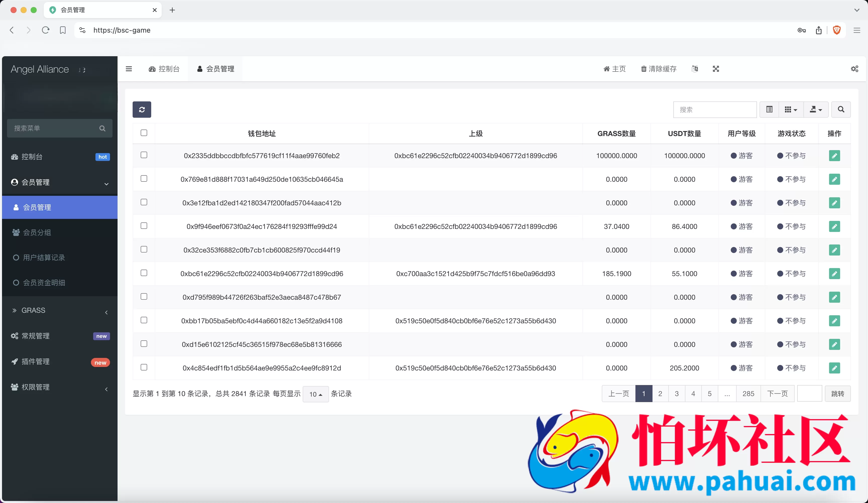The height and width of the screenshot is (503, 868).
Task: Check the box for row 0x2335ddbbccdbfbfc577619cf11f4aae99760feb2
Action: coord(144,155)
